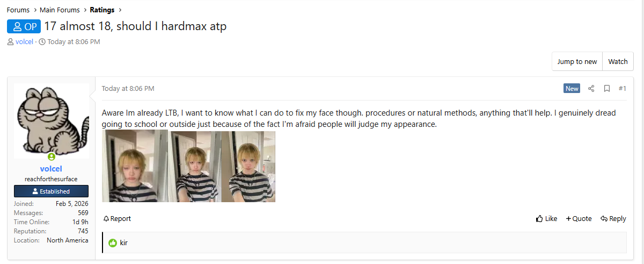Click the Established user badge

coord(51,191)
